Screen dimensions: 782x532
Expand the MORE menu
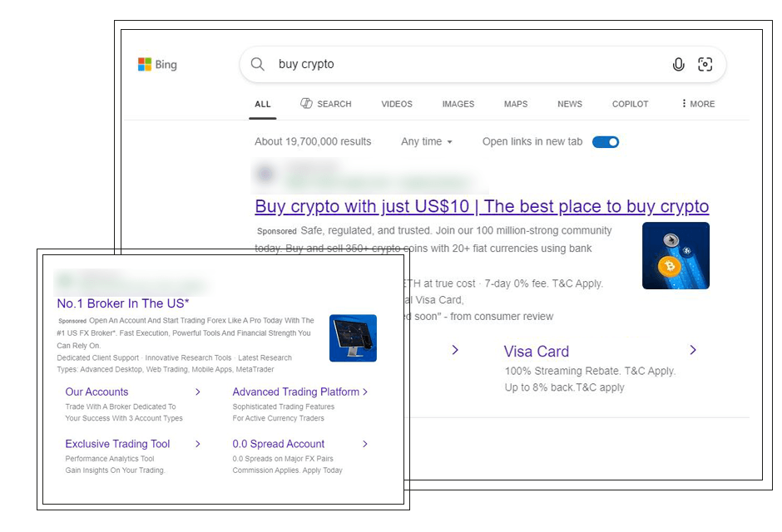click(x=701, y=103)
